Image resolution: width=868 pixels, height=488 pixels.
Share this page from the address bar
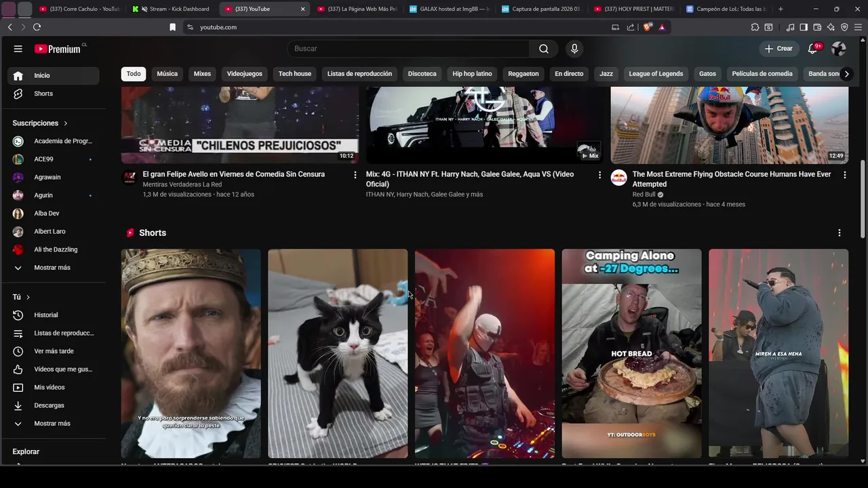coord(631,27)
